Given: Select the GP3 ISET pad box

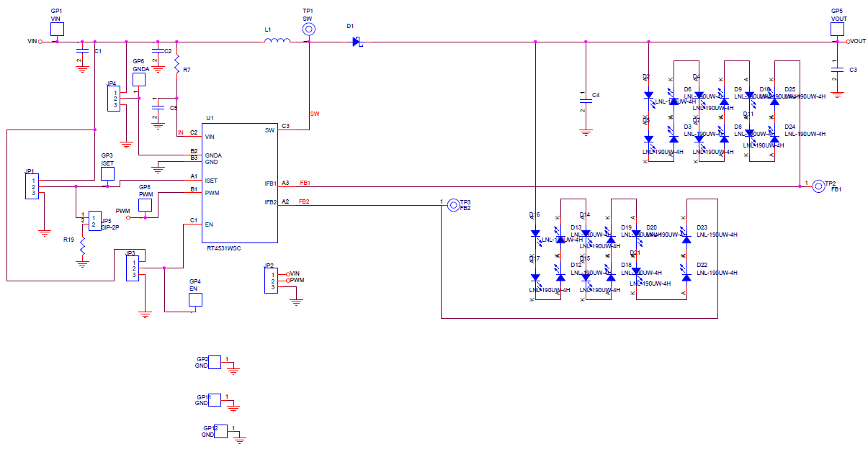Looking at the screenshot, I should pyautogui.click(x=107, y=173).
